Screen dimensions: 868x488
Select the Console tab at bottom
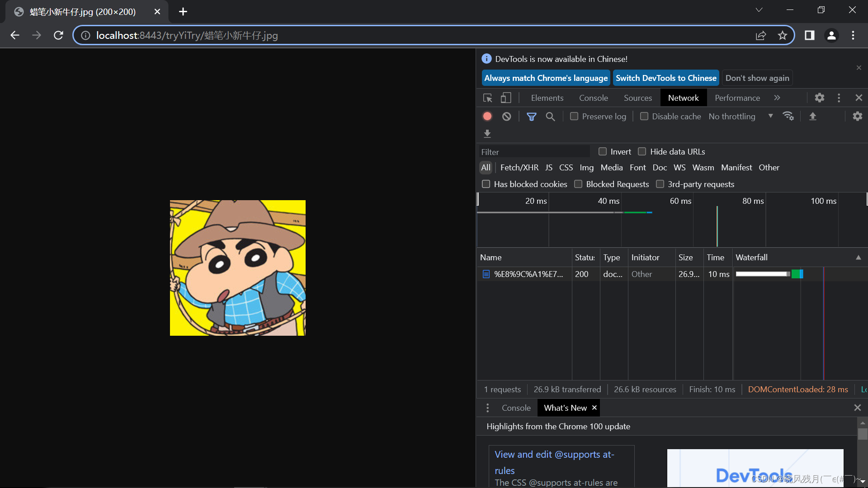515,408
